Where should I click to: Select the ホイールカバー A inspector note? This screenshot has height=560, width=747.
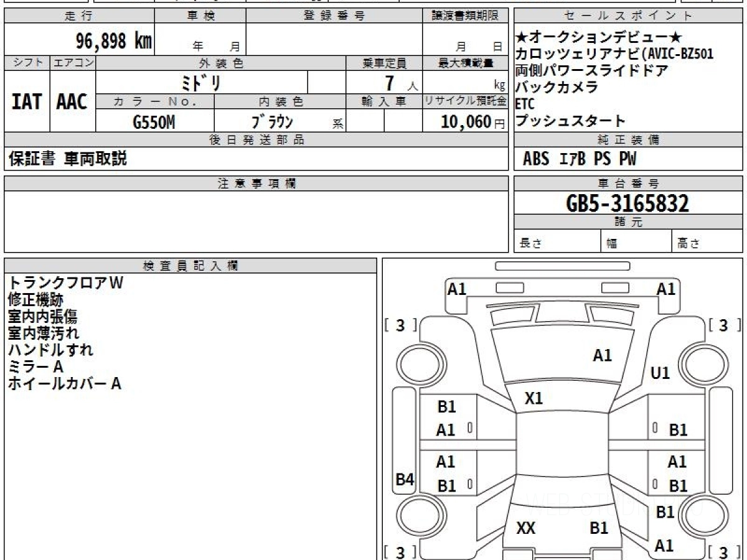pos(64,384)
